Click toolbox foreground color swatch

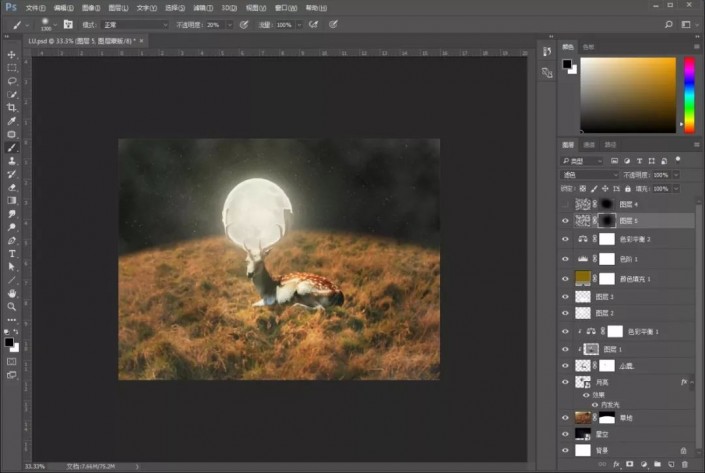pyautogui.click(x=9, y=342)
